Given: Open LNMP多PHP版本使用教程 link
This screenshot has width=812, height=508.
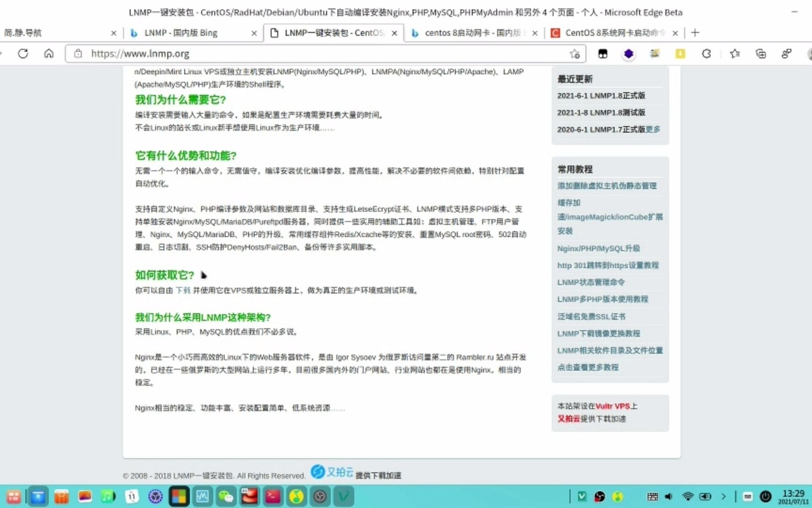Looking at the screenshot, I should (x=602, y=299).
